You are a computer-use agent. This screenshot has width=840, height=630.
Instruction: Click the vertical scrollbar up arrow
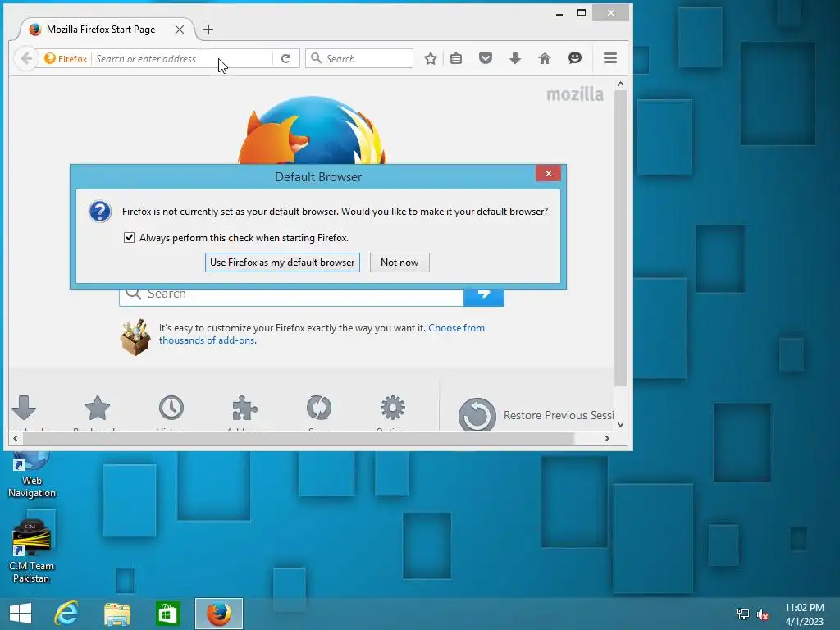click(620, 84)
